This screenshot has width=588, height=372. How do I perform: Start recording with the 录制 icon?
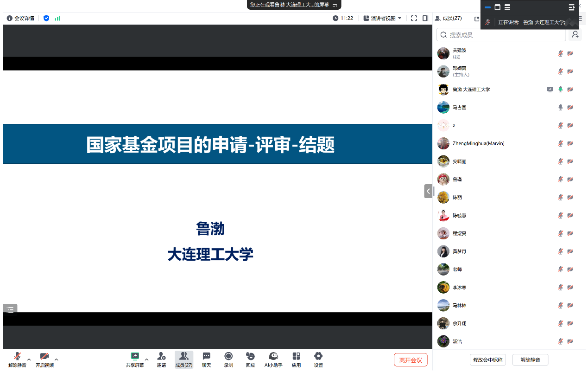[x=228, y=359]
